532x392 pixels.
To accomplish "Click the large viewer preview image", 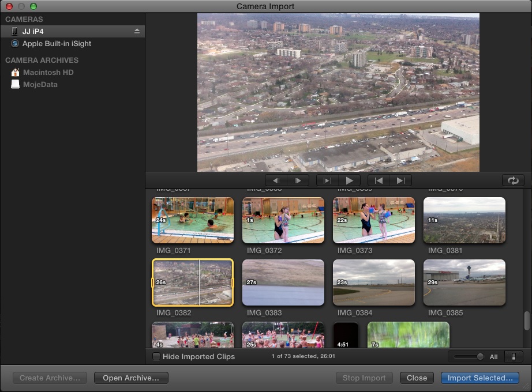I will [338, 92].
